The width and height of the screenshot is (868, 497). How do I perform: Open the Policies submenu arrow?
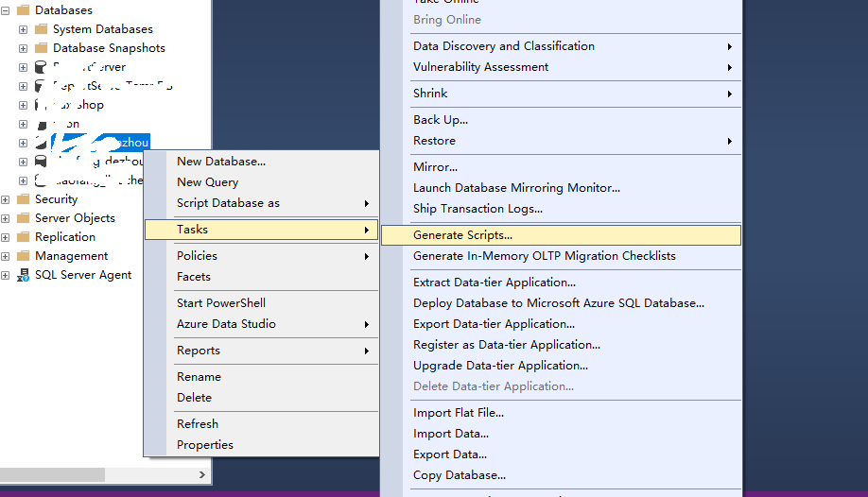click(367, 256)
